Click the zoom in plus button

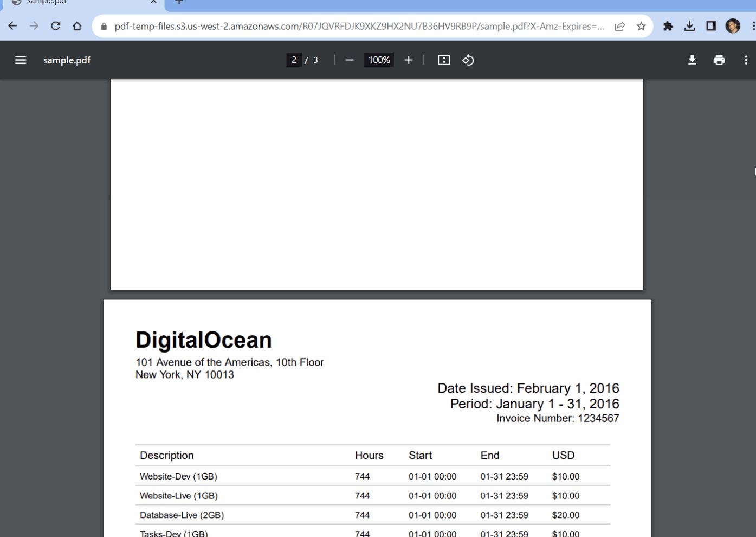pos(409,60)
